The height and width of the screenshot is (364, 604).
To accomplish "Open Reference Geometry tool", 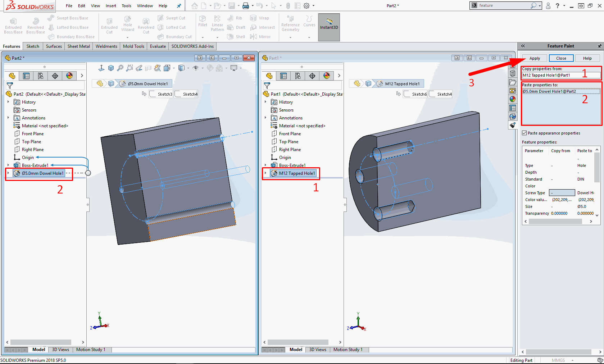I will [290, 19].
